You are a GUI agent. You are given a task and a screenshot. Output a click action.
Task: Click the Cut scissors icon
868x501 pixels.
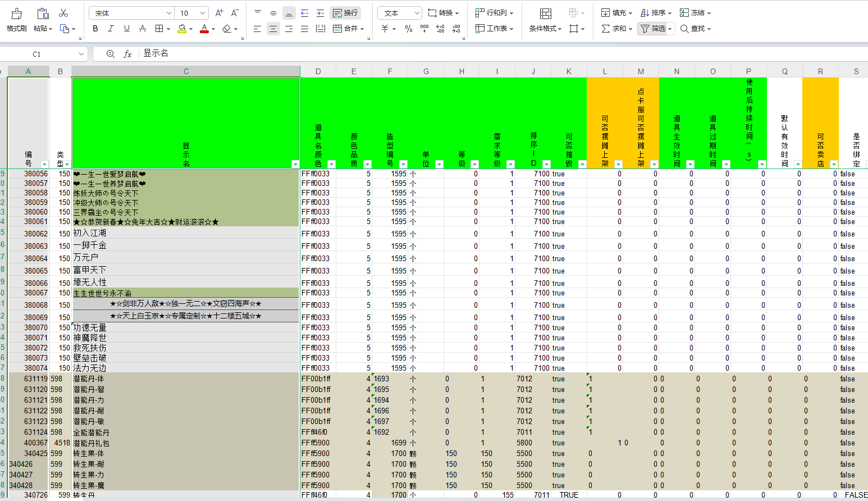pyautogui.click(x=63, y=13)
